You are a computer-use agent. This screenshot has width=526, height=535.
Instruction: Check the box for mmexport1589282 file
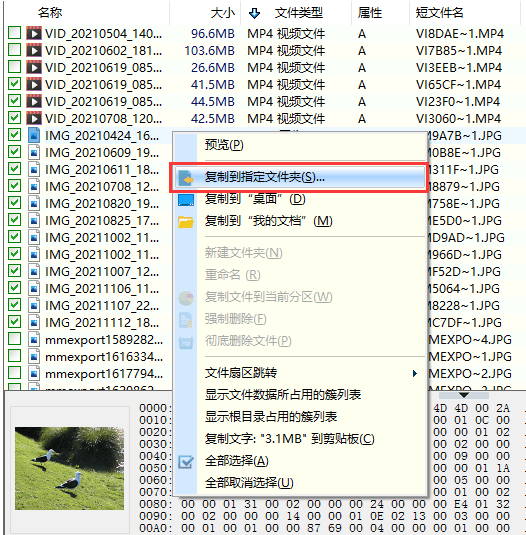tap(15, 339)
